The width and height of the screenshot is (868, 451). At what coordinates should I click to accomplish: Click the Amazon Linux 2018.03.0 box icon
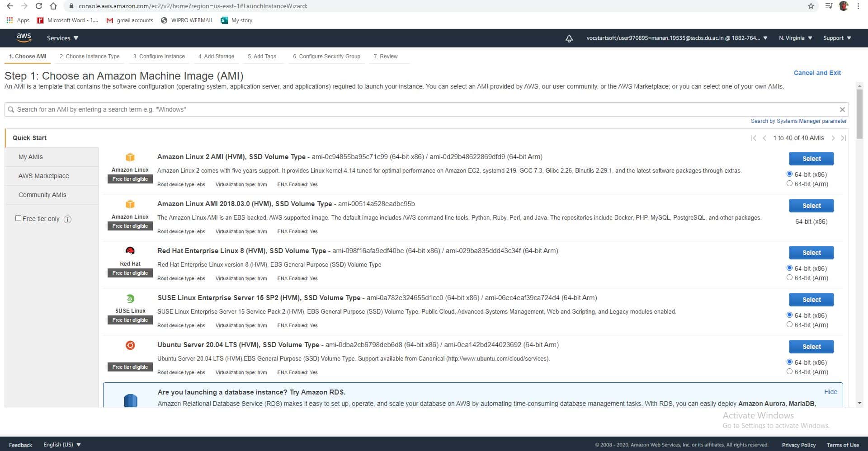(130, 204)
